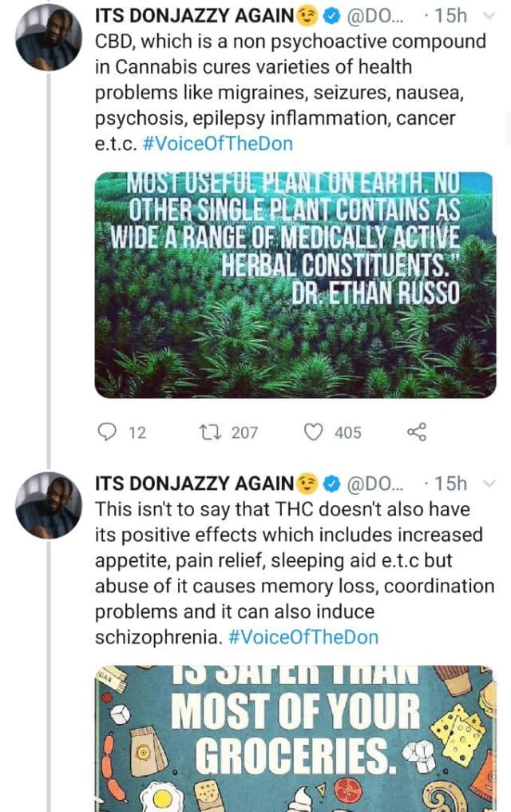Tap the share icon under the cannabis image
This screenshot has height=812, width=511.
[x=417, y=432]
